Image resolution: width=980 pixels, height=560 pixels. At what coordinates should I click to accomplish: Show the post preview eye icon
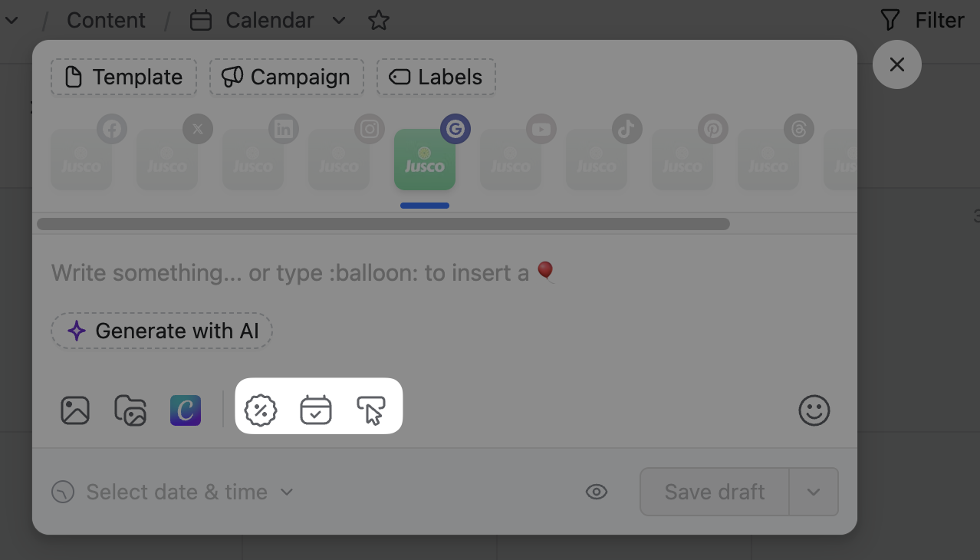[x=597, y=492]
